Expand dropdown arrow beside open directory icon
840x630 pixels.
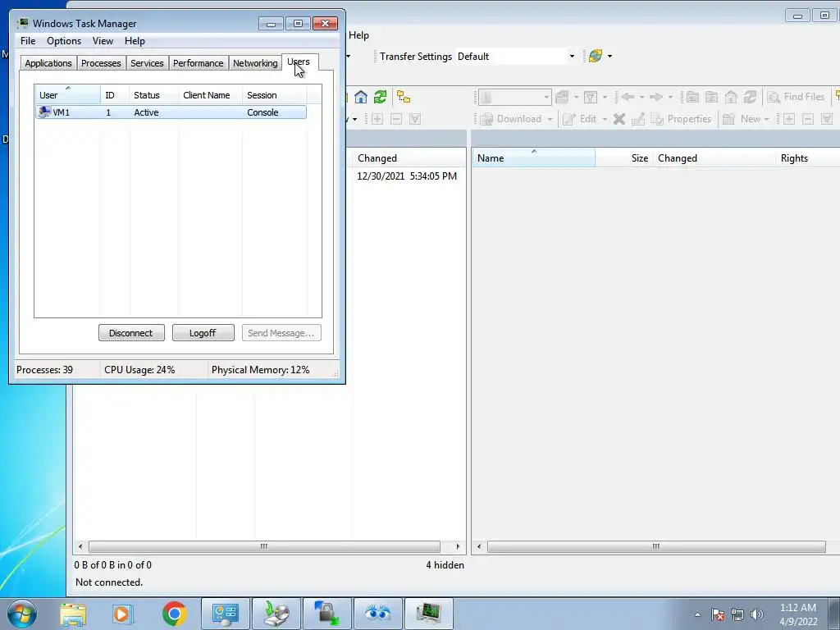(576, 97)
